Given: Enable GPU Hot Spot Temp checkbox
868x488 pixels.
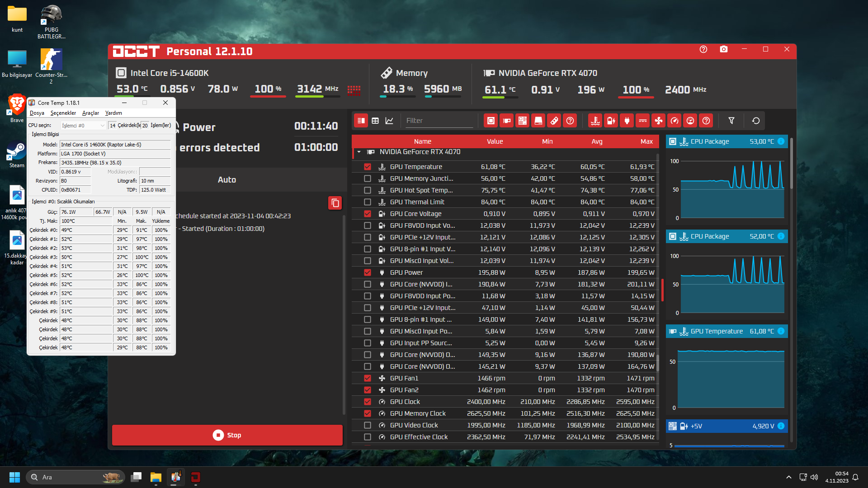Looking at the screenshot, I should pyautogui.click(x=368, y=190).
